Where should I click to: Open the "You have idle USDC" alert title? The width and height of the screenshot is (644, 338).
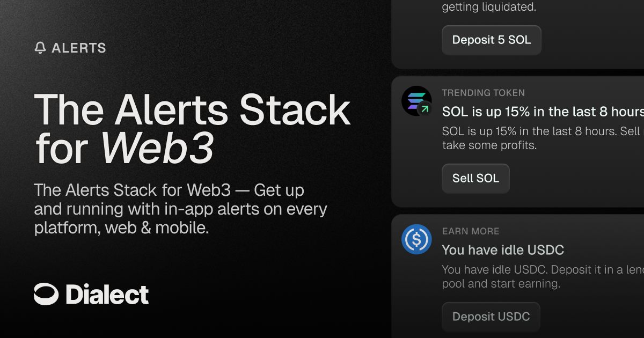click(x=503, y=250)
